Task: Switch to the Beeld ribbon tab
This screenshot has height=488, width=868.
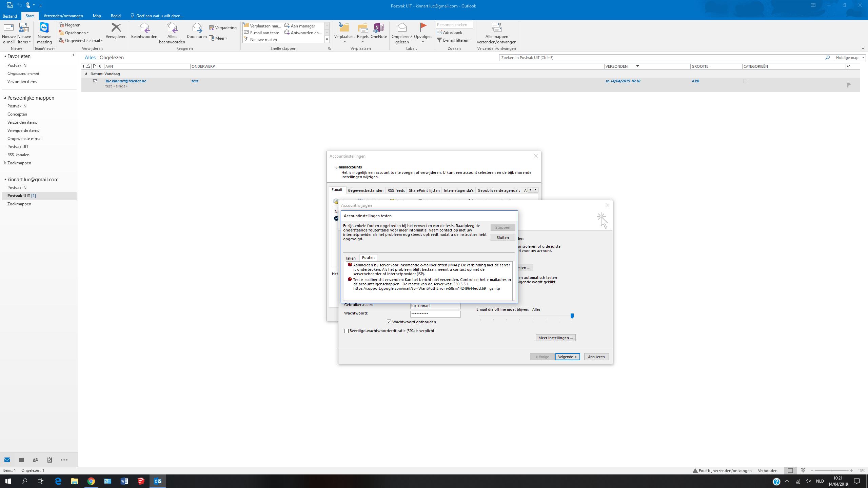Action: point(116,16)
